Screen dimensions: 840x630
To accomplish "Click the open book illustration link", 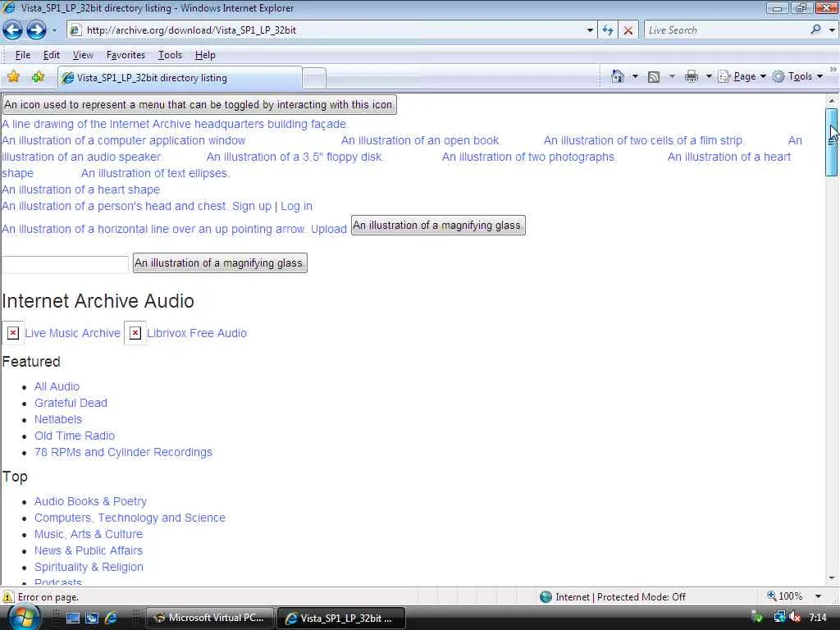I will pos(421,140).
